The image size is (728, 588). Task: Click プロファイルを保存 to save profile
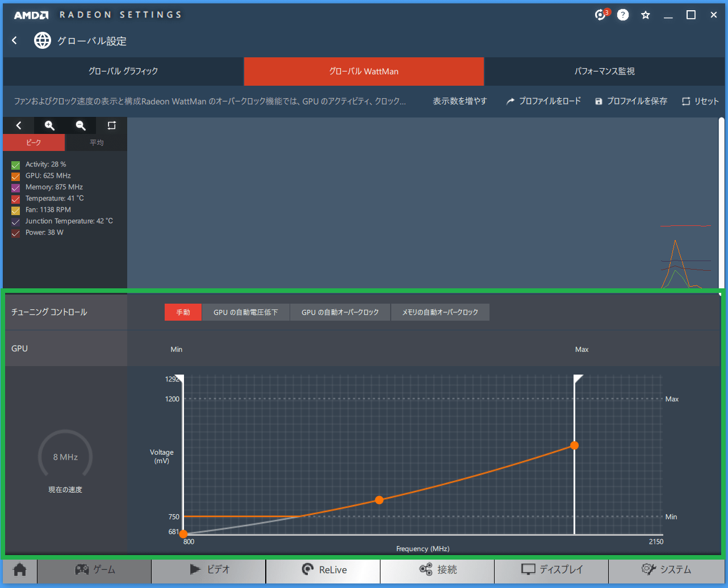click(631, 101)
